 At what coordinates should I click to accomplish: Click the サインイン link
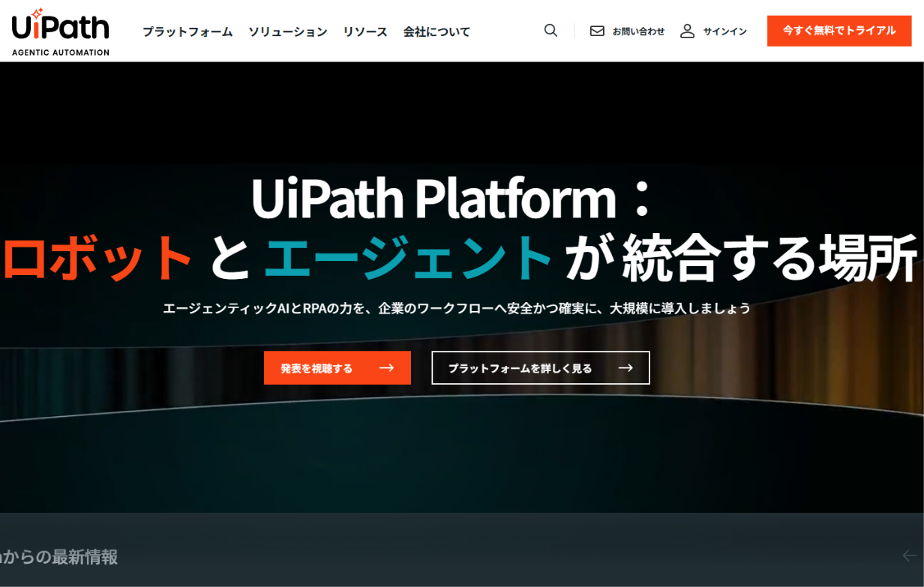(x=724, y=31)
